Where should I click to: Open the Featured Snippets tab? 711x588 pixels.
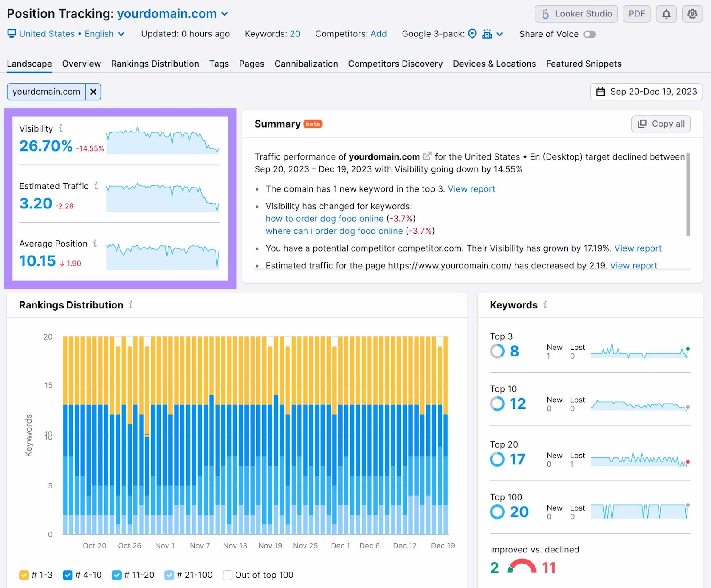[583, 64]
